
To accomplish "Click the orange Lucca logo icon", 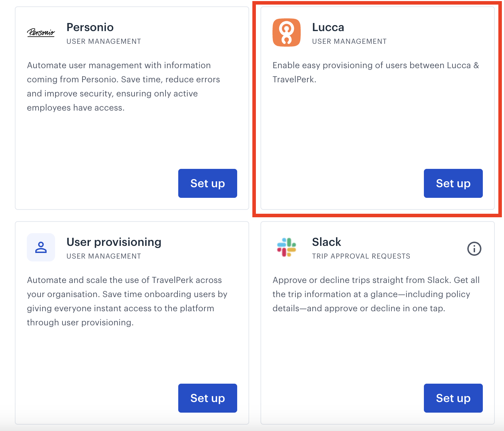I will (x=287, y=33).
